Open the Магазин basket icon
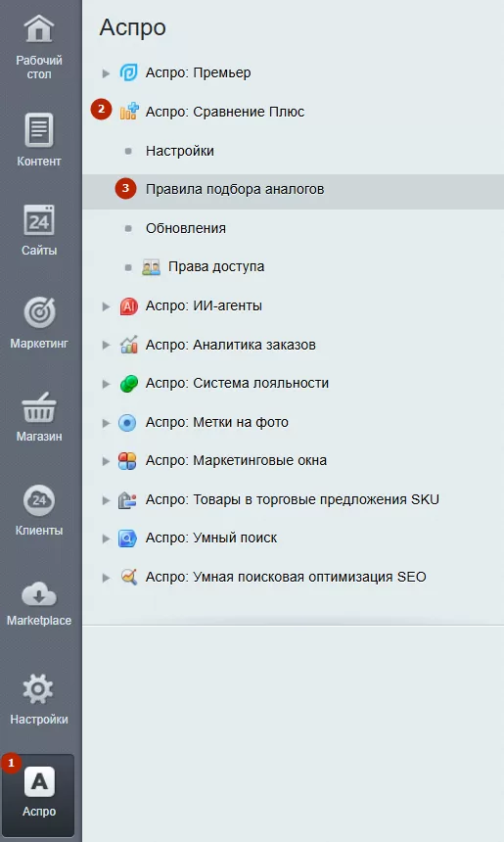 click(x=38, y=407)
